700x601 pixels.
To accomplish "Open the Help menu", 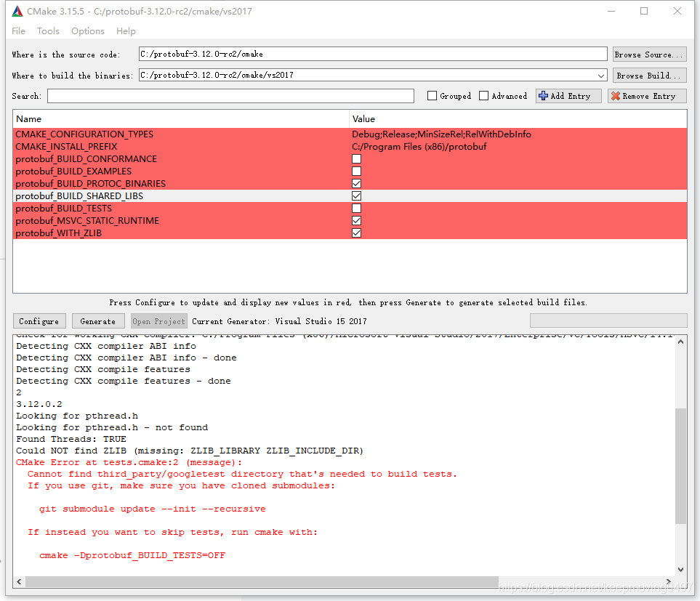I will [126, 31].
